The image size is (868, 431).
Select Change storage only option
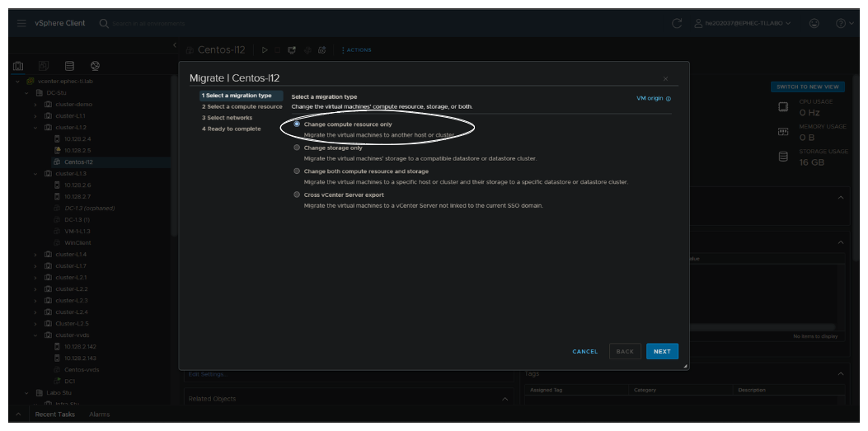pyautogui.click(x=297, y=148)
